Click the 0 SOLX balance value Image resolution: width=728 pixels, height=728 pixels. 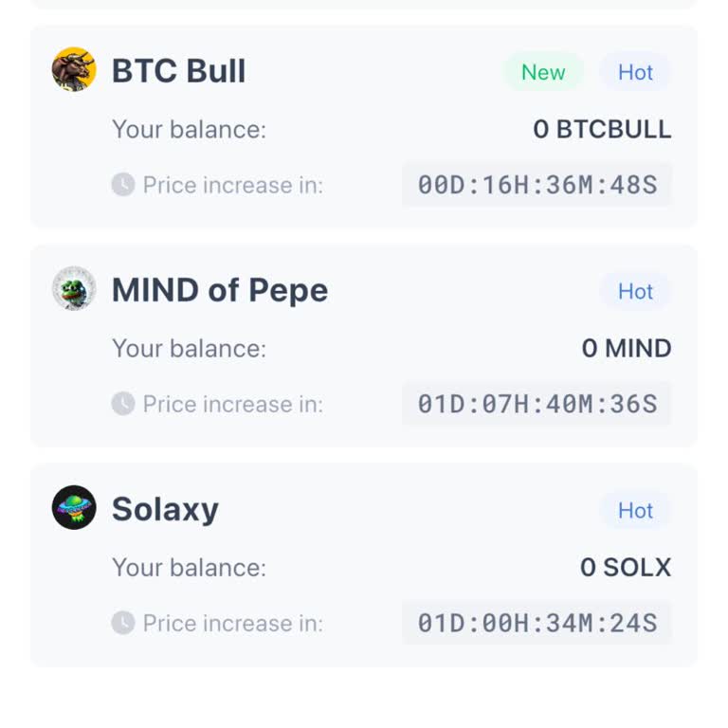tap(625, 567)
